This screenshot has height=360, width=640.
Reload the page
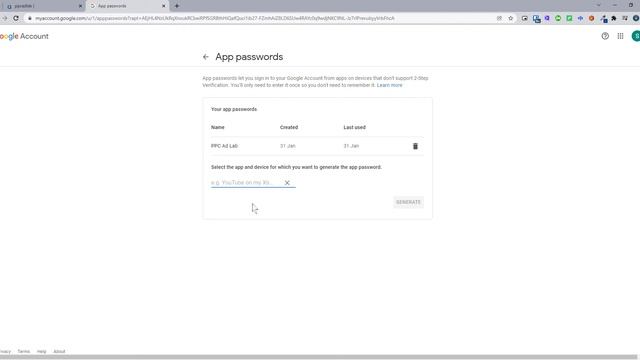[x=16, y=18]
